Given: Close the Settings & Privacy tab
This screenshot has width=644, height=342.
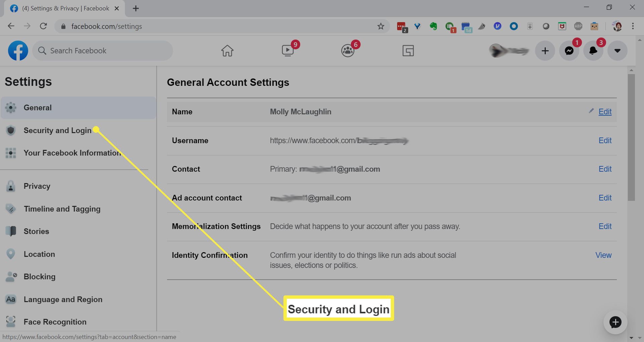Looking at the screenshot, I should 117,8.
